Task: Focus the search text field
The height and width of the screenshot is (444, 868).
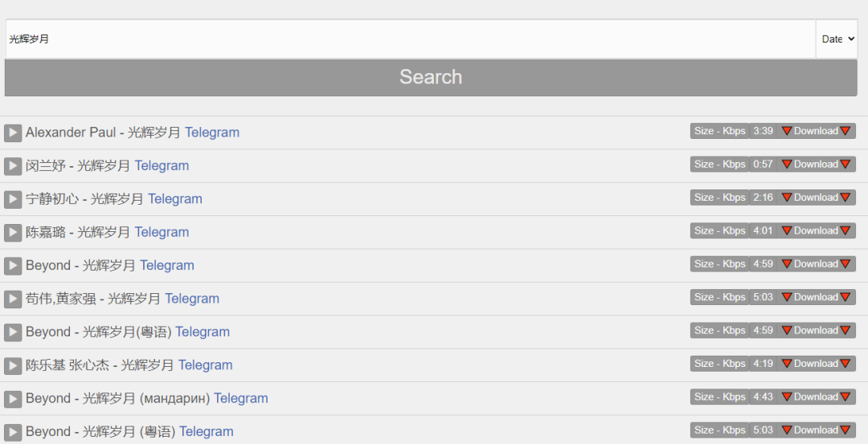Action: (410, 39)
